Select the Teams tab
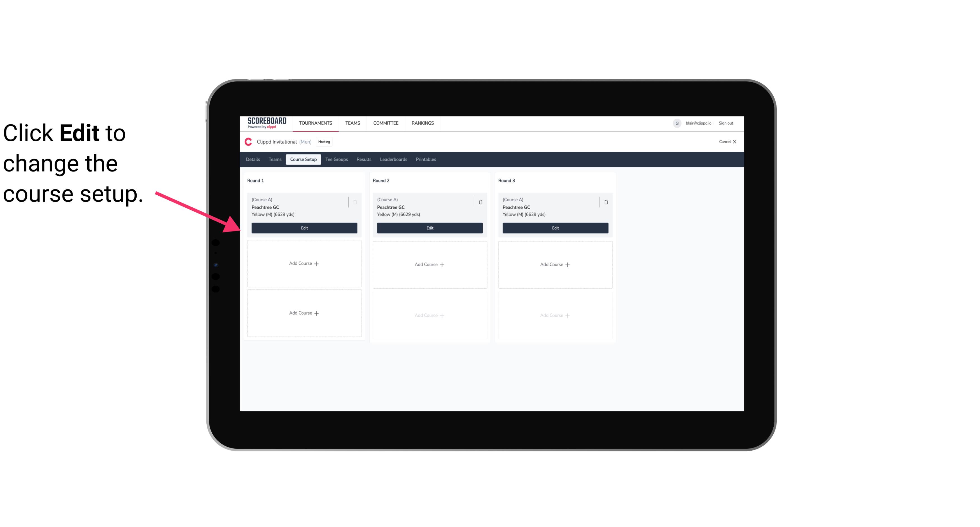 point(274,159)
